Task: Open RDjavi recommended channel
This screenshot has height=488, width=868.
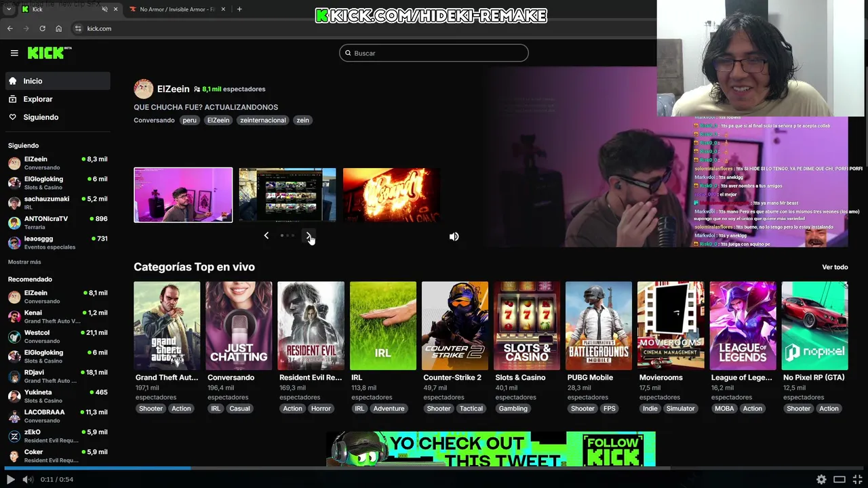Action: (58, 376)
